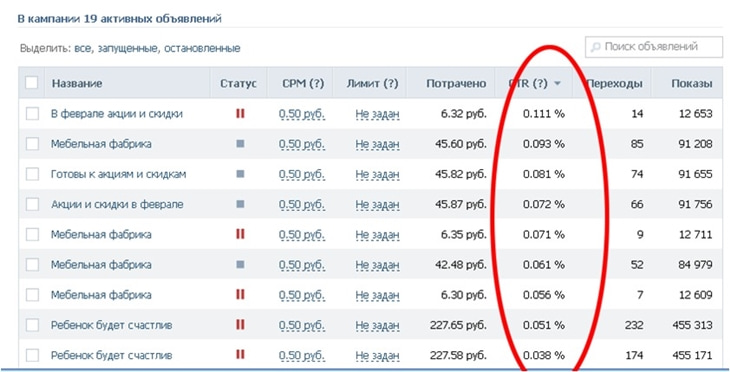
Task: Edit the 0.50 руб. CPM in the 227.65 руб. row
Action: 302,325
